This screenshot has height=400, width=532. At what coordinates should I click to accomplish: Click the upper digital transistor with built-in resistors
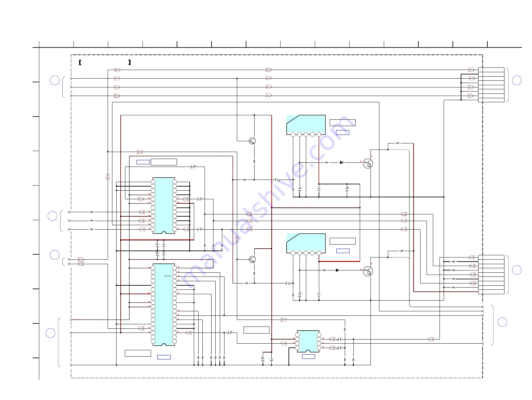click(x=368, y=163)
